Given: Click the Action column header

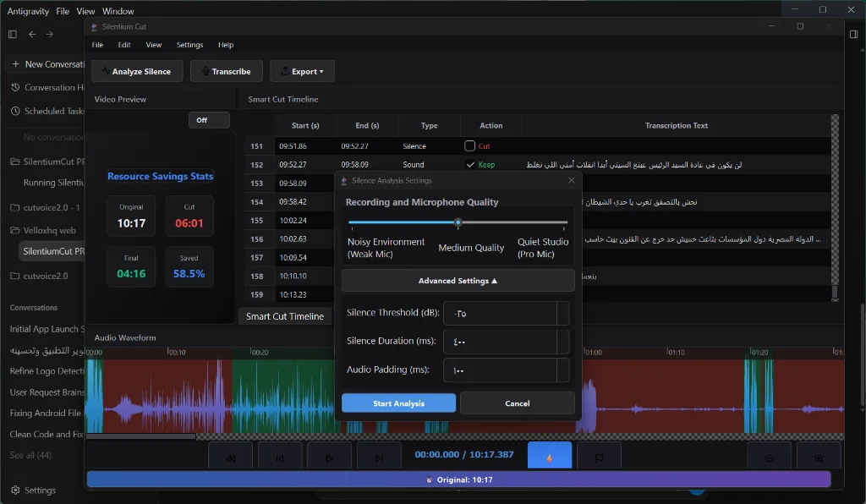Looking at the screenshot, I should click(x=491, y=125).
